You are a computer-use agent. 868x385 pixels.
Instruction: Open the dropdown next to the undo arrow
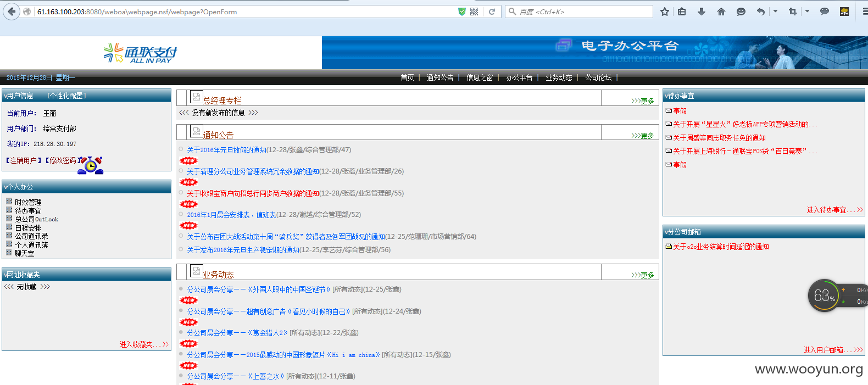tap(775, 12)
